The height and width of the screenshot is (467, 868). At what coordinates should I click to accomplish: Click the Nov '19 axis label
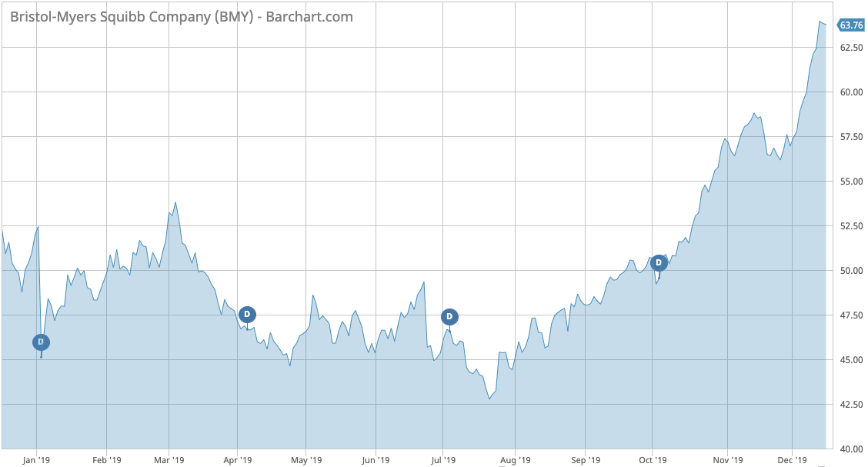tap(728, 460)
